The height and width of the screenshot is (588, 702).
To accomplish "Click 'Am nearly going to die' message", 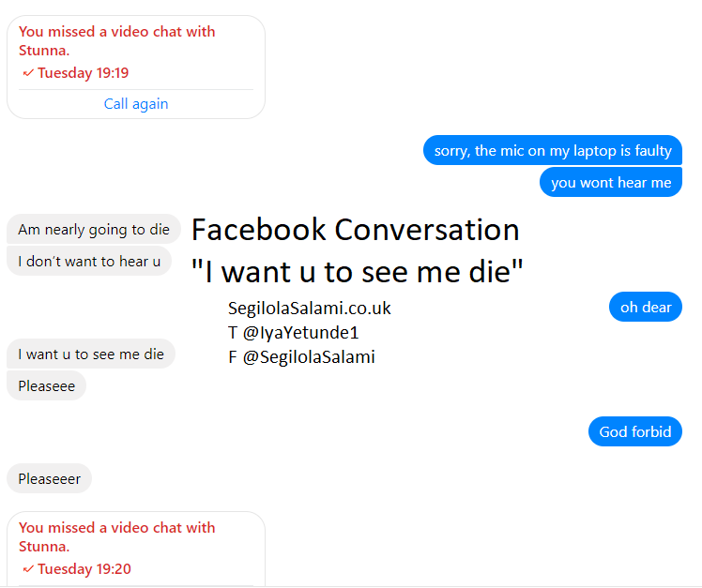I will [94, 229].
